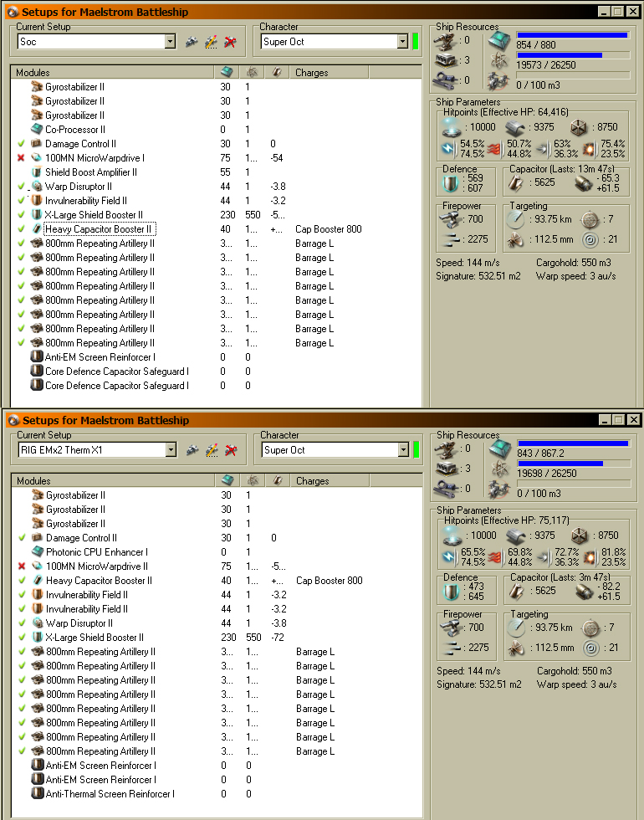Screen dimensions: 644x820
Task: Delete the RIG EMx2 Therm X1 setup via red X
Action: pyautogui.click(x=231, y=450)
